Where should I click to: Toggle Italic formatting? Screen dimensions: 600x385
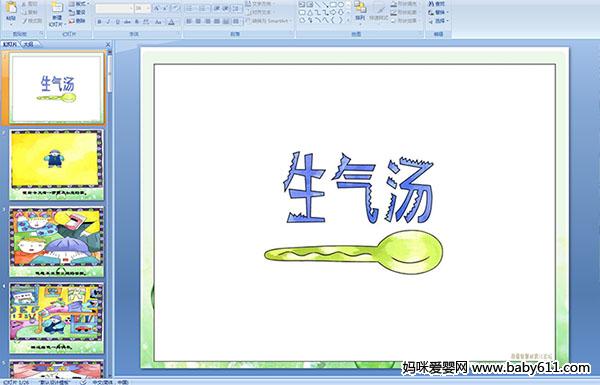[x=108, y=22]
